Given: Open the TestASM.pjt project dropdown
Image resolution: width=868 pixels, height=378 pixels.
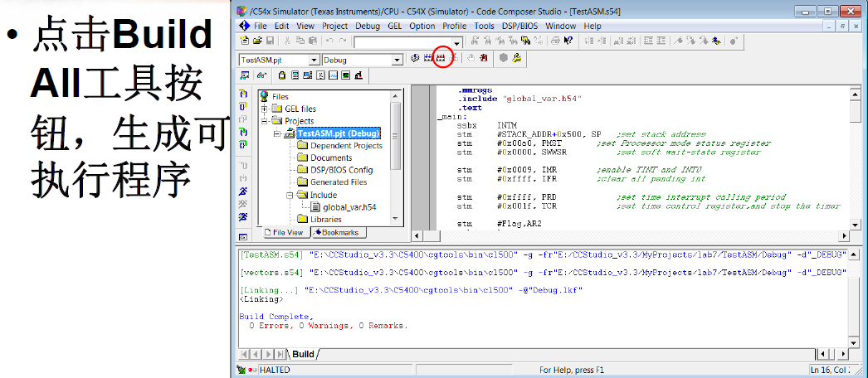Looking at the screenshot, I should 314,60.
